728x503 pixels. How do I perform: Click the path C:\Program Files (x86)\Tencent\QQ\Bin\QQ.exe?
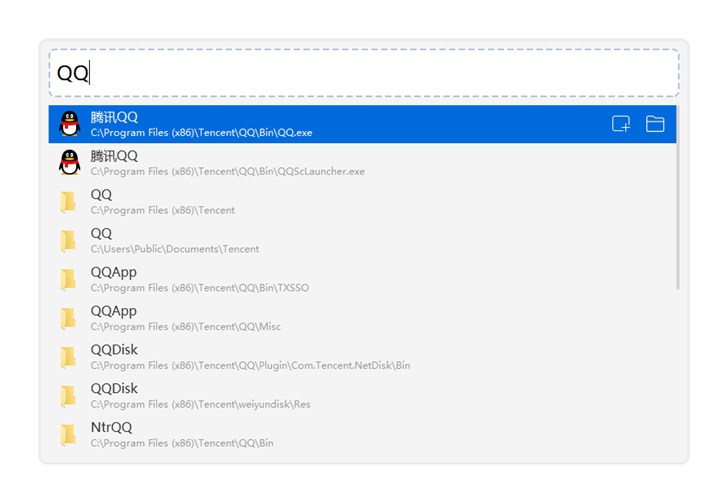click(202, 133)
